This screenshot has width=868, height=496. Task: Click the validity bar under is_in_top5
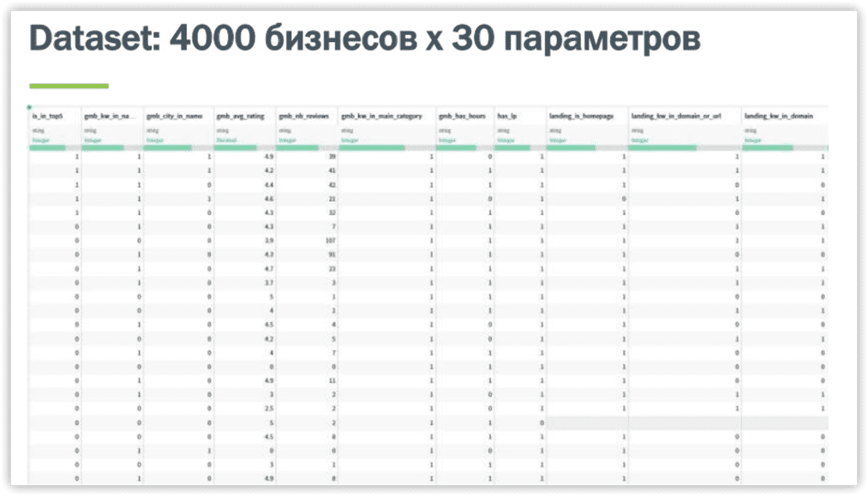(x=54, y=148)
